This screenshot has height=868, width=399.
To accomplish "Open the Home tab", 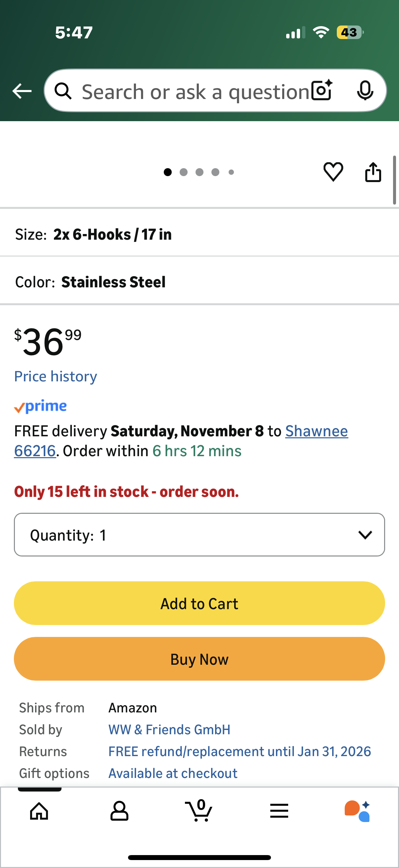I will (39, 811).
